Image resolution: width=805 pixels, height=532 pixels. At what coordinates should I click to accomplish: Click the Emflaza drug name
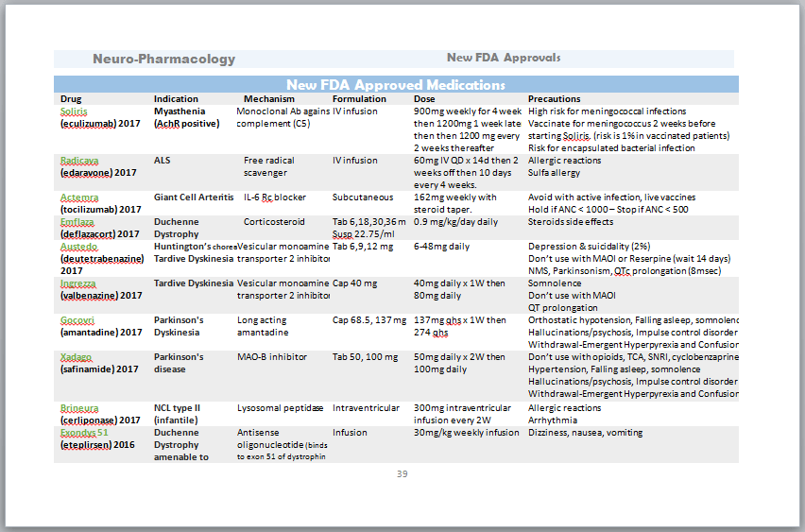77,222
